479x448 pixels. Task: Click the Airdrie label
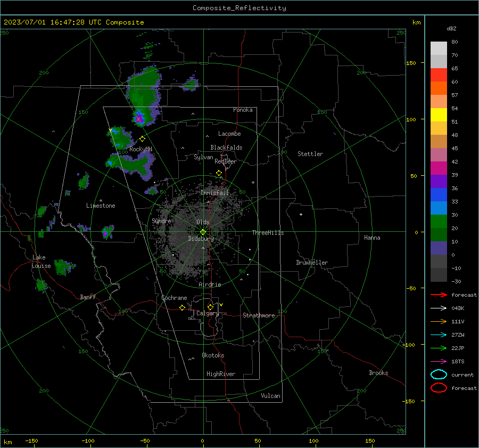click(x=210, y=284)
